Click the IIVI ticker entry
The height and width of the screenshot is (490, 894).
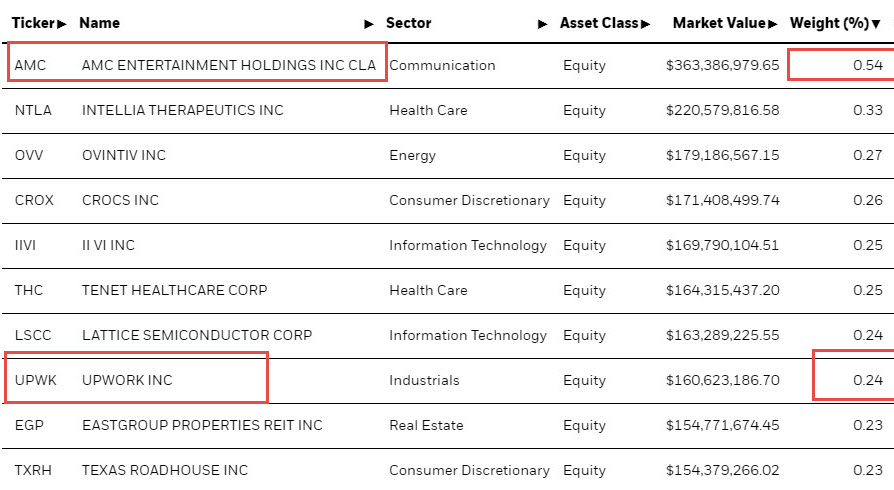25,245
